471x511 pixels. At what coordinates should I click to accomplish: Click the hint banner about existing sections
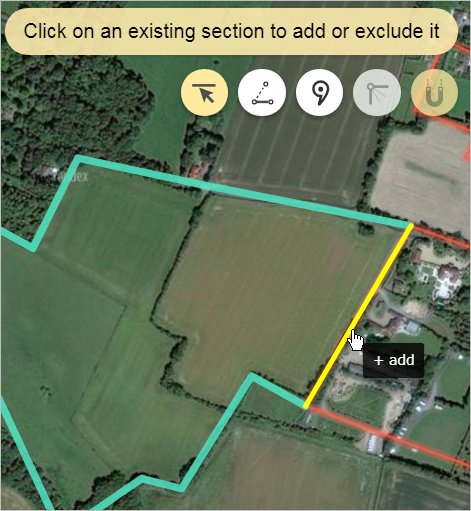pyautogui.click(x=231, y=31)
